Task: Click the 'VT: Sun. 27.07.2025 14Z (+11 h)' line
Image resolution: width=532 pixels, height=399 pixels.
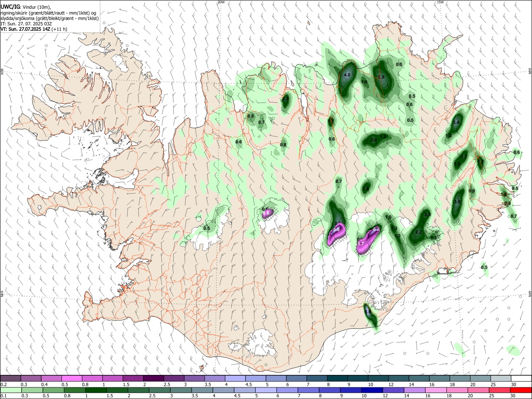Action: (34, 29)
